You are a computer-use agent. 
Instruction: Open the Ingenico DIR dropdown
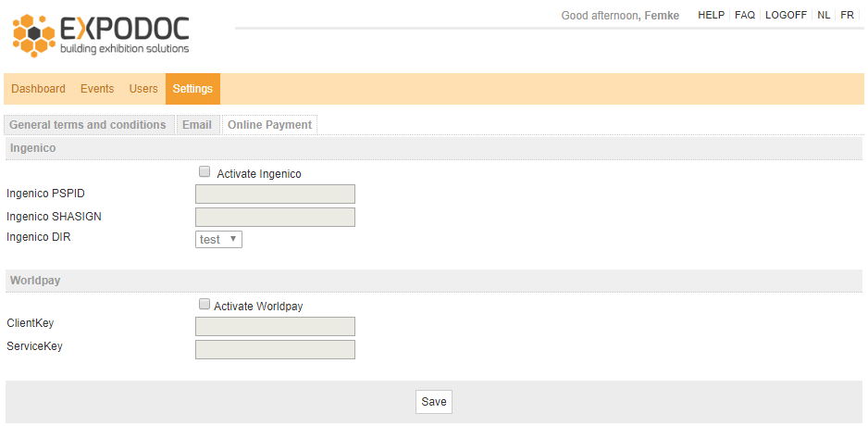point(218,239)
